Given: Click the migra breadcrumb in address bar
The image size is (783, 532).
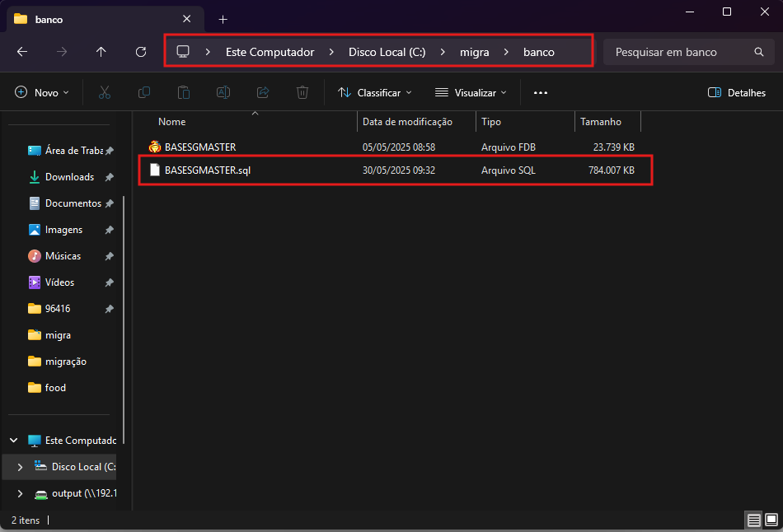Looking at the screenshot, I should pyautogui.click(x=474, y=52).
